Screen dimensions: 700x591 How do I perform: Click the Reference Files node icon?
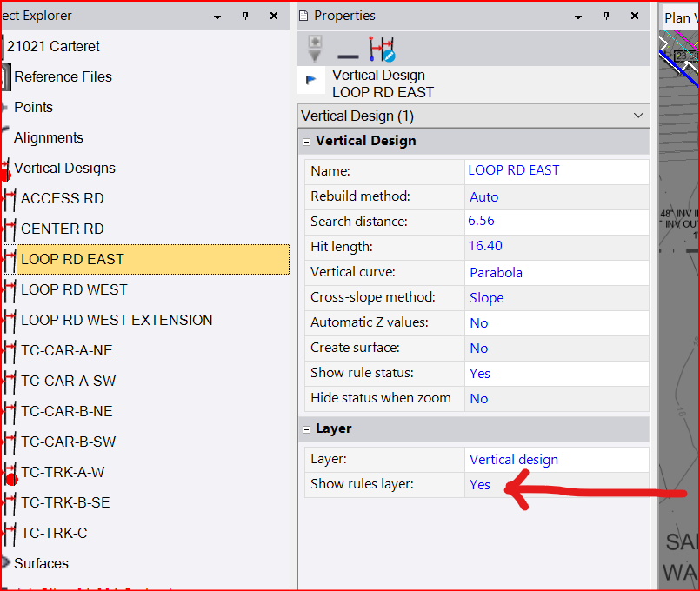[x=6, y=76]
